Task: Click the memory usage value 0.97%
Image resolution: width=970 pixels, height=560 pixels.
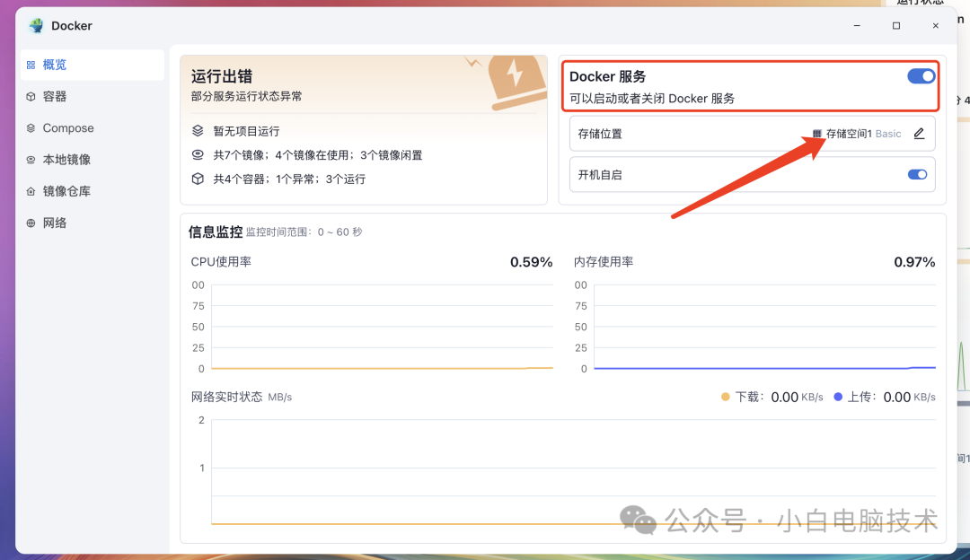Action: coord(914,262)
